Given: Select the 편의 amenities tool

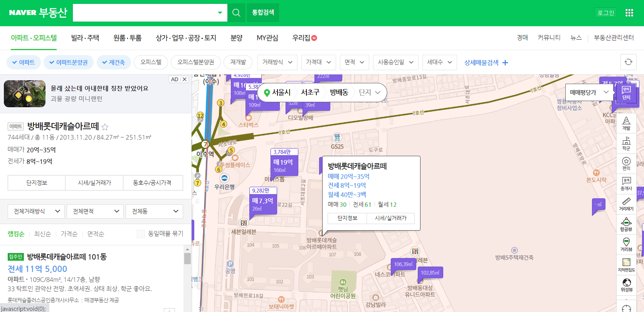Looking at the screenshot, I should [x=626, y=164].
